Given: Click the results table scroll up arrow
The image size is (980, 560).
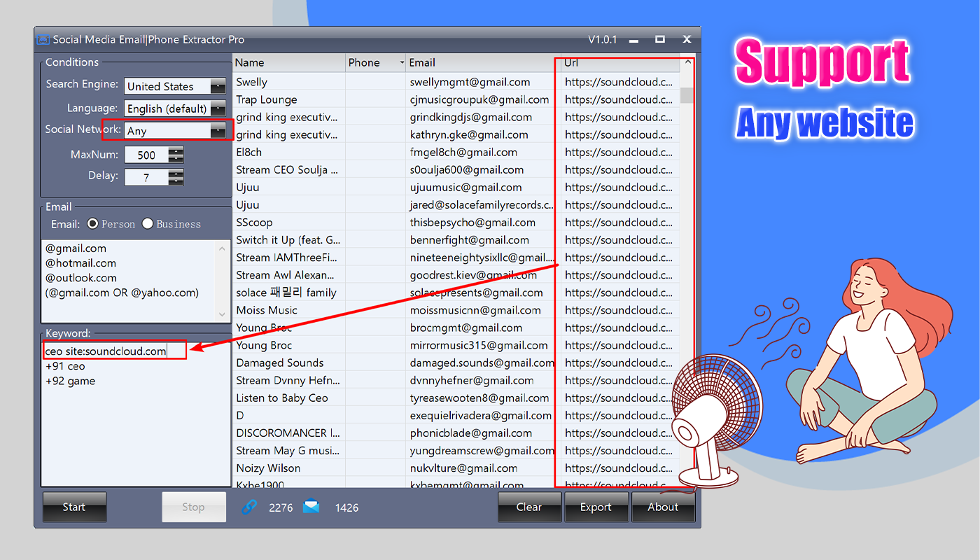Looking at the screenshot, I should pyautogui.click(x=687, y=62).
